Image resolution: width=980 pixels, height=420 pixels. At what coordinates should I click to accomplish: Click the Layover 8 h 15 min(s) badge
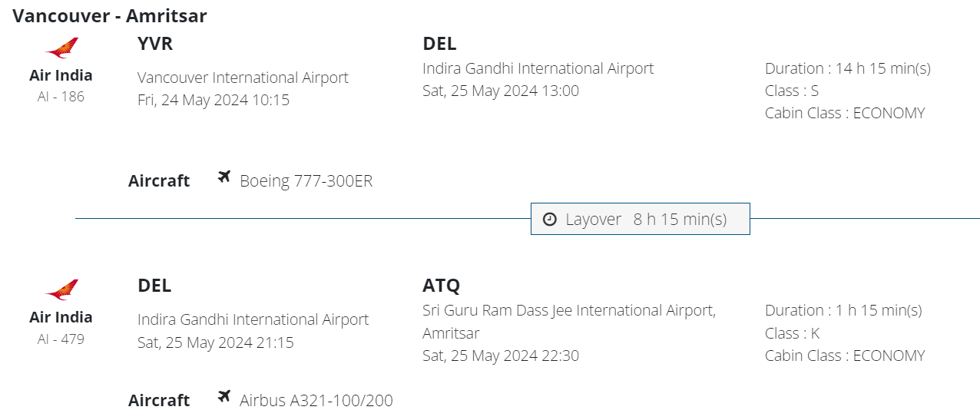click(640, 219)
